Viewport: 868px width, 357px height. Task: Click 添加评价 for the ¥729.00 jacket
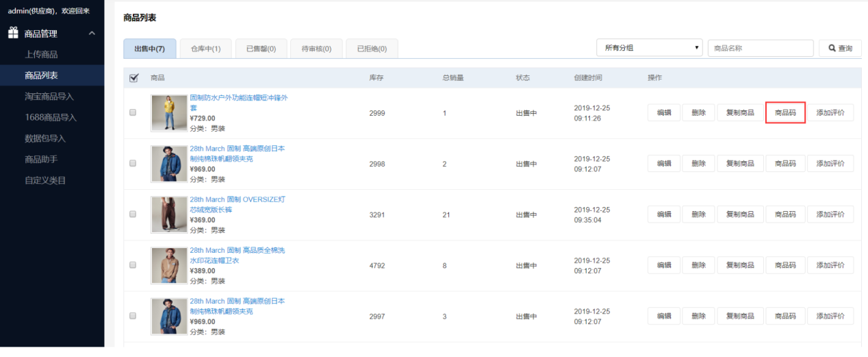pos(830,112)
